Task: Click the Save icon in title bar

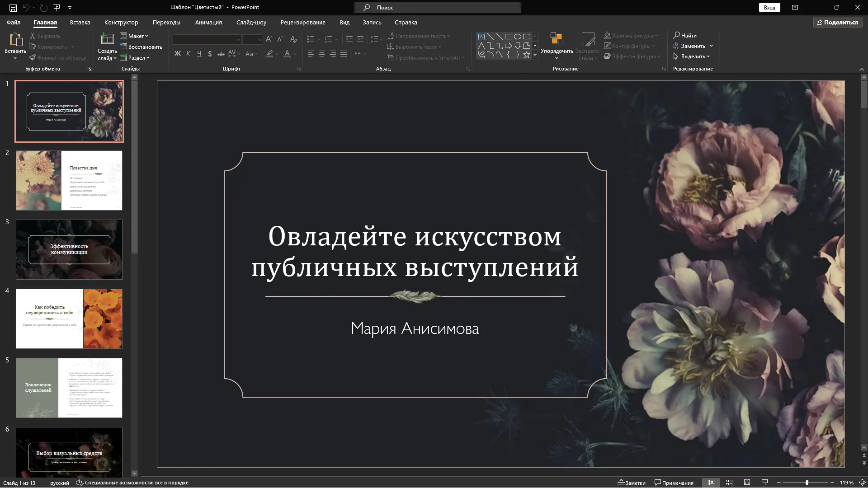Action: (13, 8)
